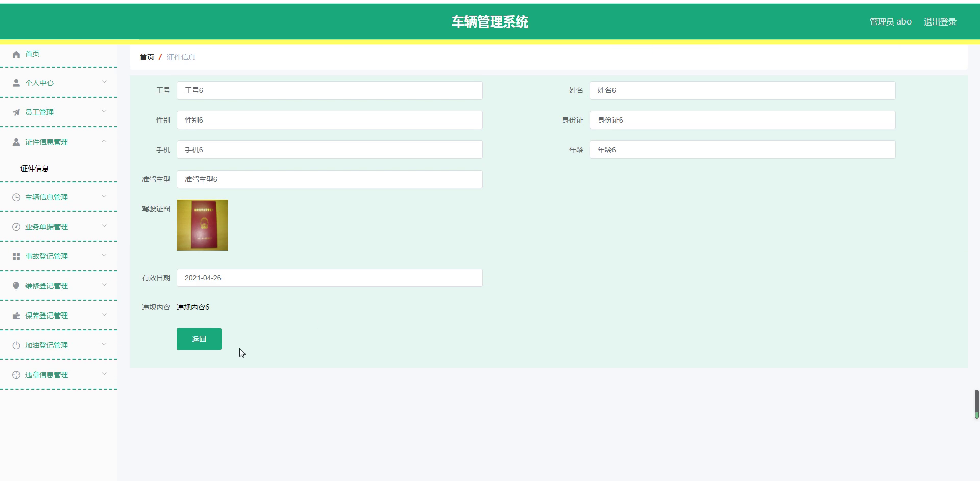Expand the 员工管理 menu chevron
Screen dimensions: 980x481
click(104, 111)
